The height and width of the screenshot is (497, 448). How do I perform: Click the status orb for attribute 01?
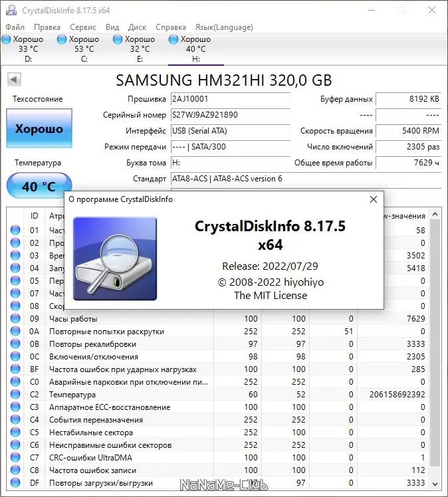[15, 230]
